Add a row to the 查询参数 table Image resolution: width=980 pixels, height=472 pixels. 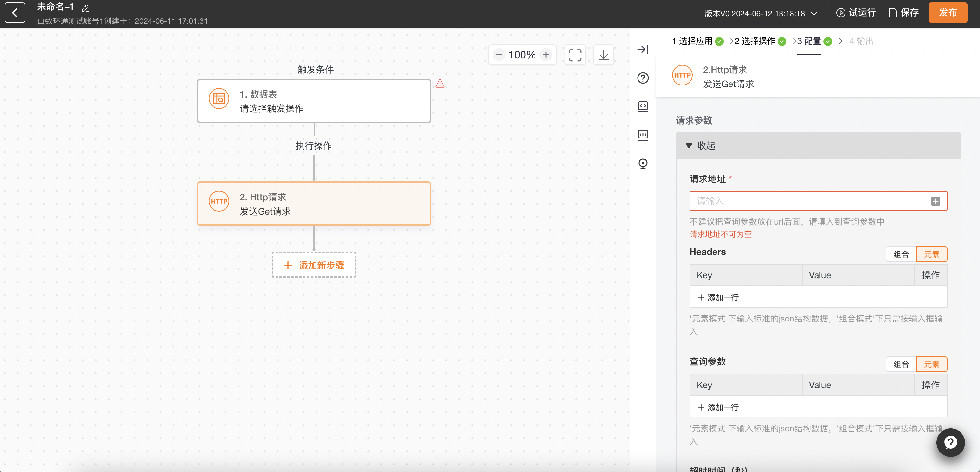718,407
